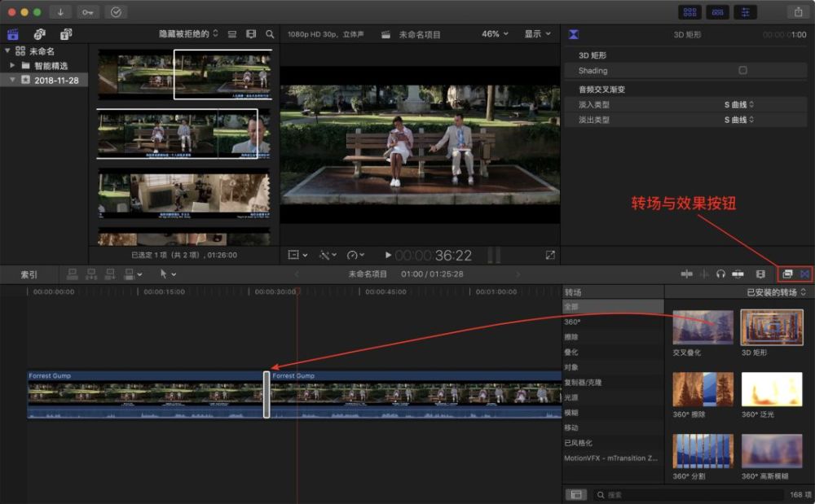Viewport: 815px width, 504px height.
Task: Open the effects browser icon
Action: click(787, 274)
